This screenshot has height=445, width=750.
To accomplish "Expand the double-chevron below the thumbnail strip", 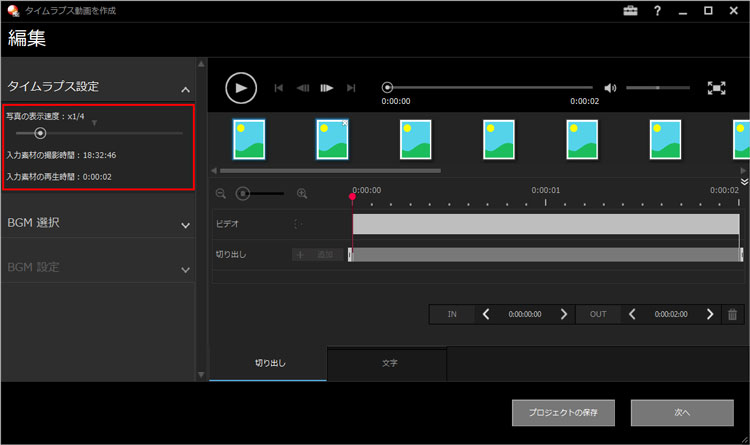I will click(743, 181).
